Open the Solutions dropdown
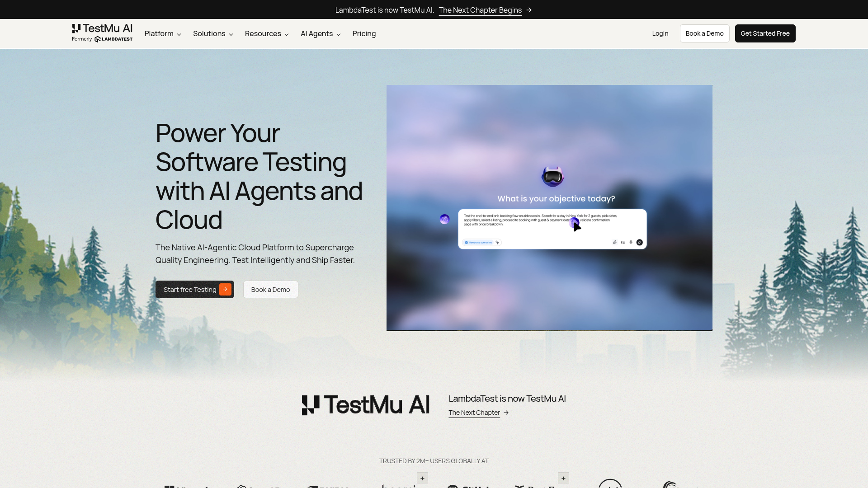The image size is (868, 488). click(x=213, y=34)
